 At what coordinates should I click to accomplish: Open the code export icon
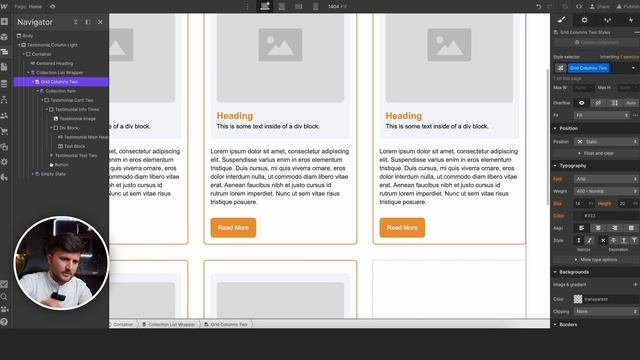[579, 7]
